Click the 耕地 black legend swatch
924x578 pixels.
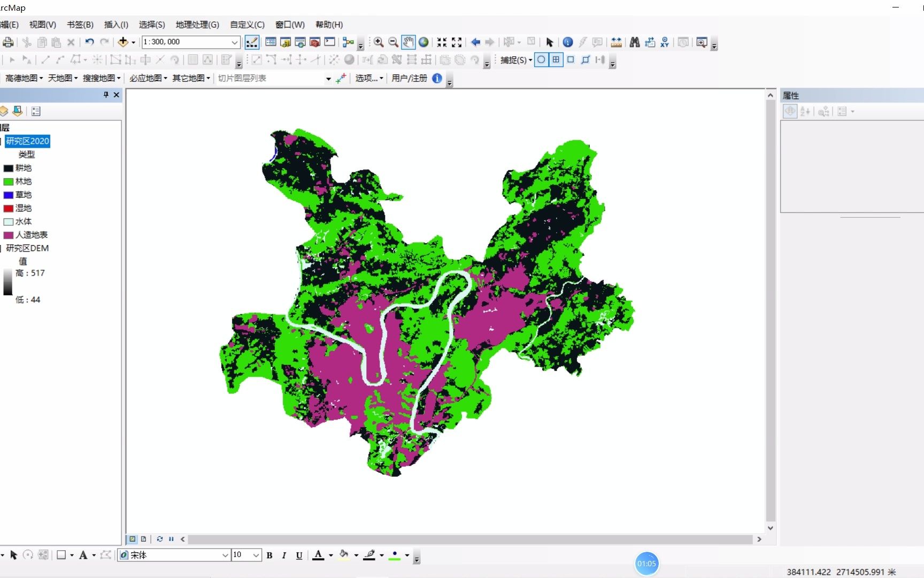9,168
